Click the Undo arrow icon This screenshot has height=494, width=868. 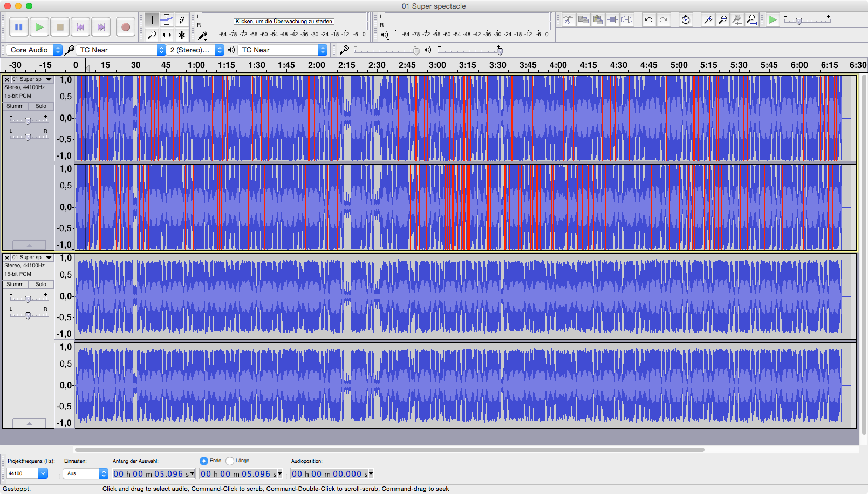click(648, 20)
